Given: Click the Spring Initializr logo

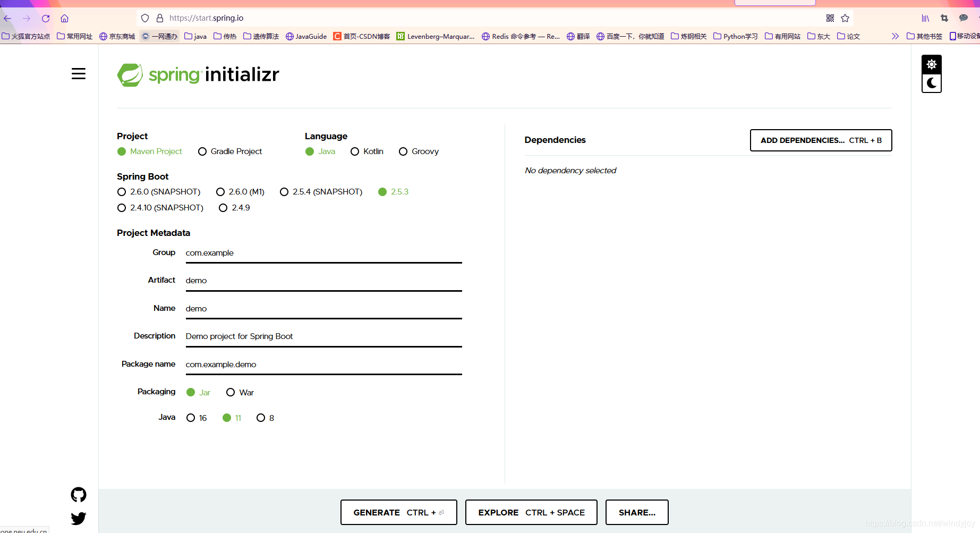Looking at the screenshot, I should (x=198, y=75).
